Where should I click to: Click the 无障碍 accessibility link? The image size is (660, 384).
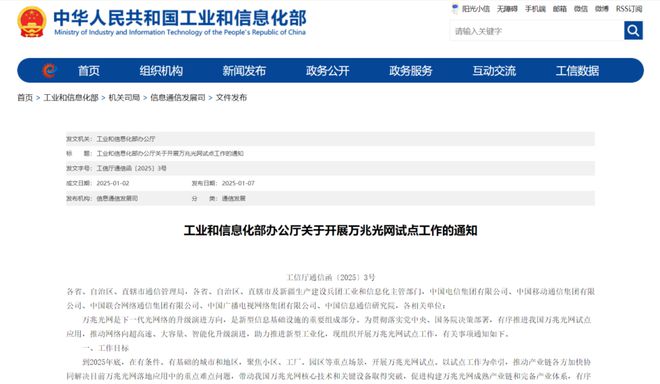coord(507,9)
